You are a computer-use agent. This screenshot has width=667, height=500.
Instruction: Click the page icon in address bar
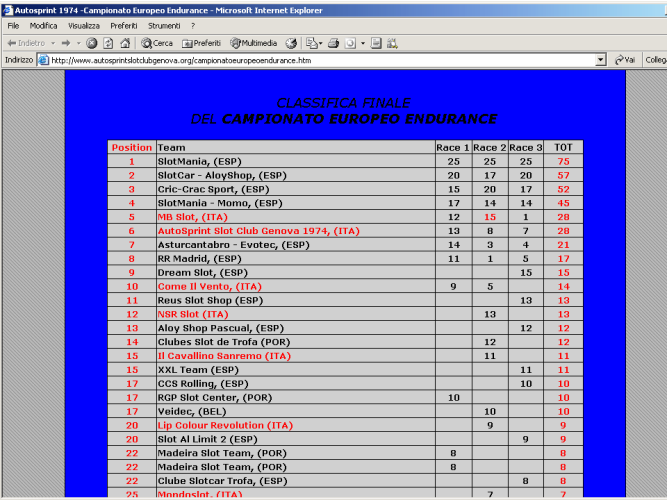coord(43,60)
